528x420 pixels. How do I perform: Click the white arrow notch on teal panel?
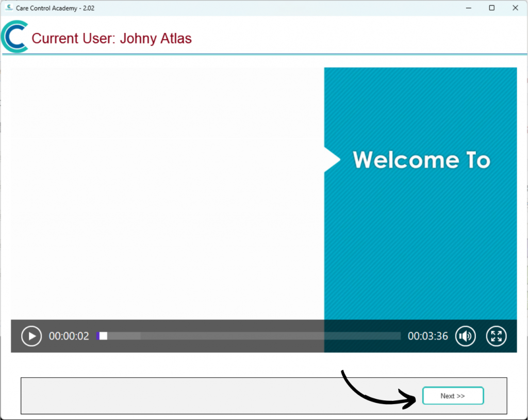[331, 160]
